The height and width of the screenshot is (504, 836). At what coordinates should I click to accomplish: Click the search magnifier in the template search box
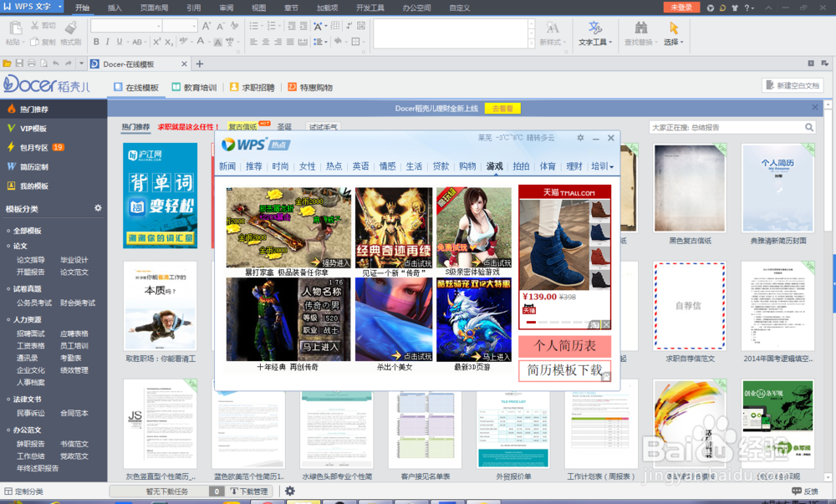click(809, 127)
